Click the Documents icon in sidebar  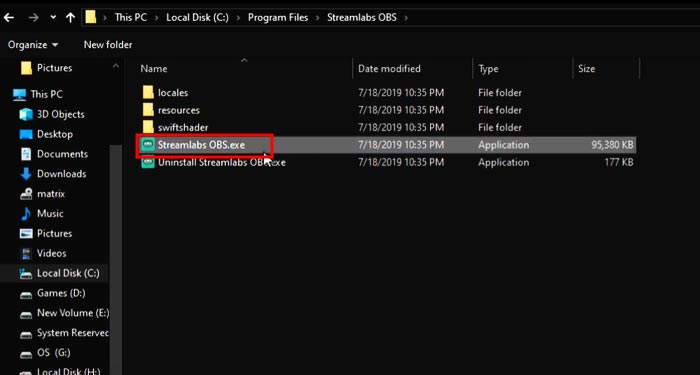coord(26,154)
